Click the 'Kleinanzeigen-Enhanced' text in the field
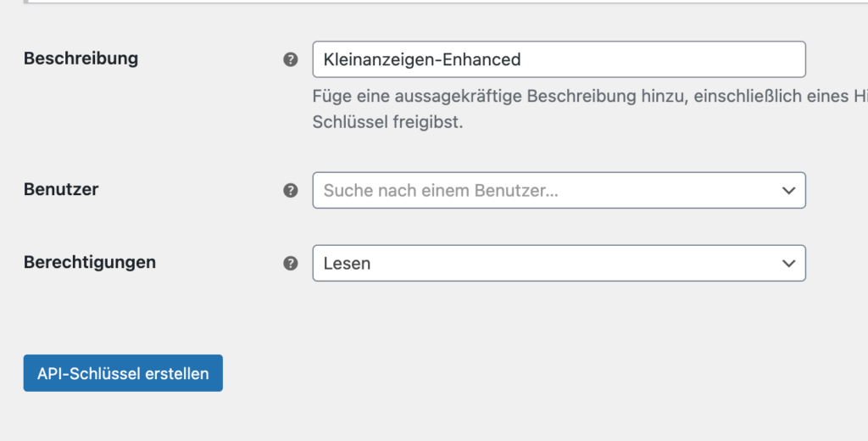This screenshot has width=868, height=441. (422, 59)
